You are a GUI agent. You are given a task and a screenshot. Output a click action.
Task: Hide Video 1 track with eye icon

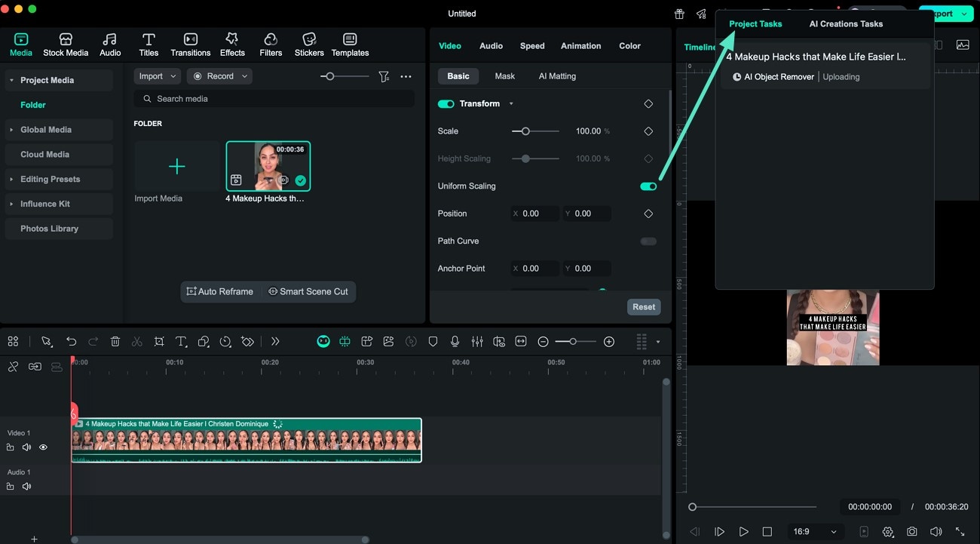click(x=43, y=447)
